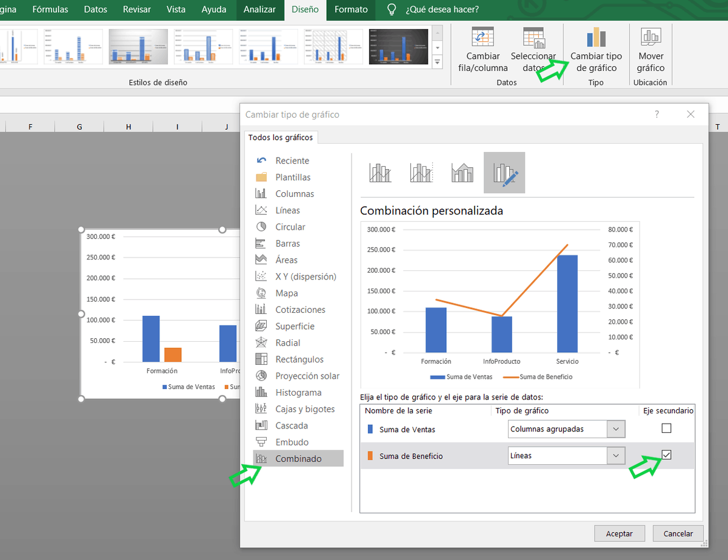Open the Revisar ribbon tab
The height and width of the screenshot is (560, 728).
(137, 9)
